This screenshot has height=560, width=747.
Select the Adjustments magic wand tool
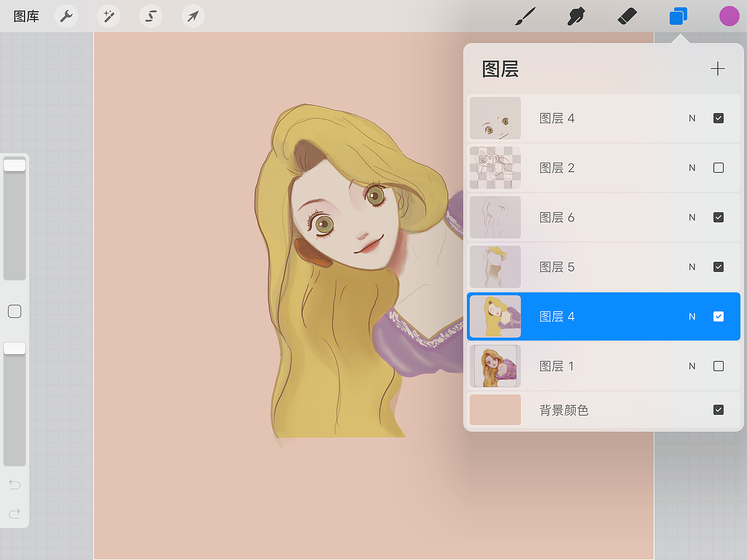click(108, 16)
